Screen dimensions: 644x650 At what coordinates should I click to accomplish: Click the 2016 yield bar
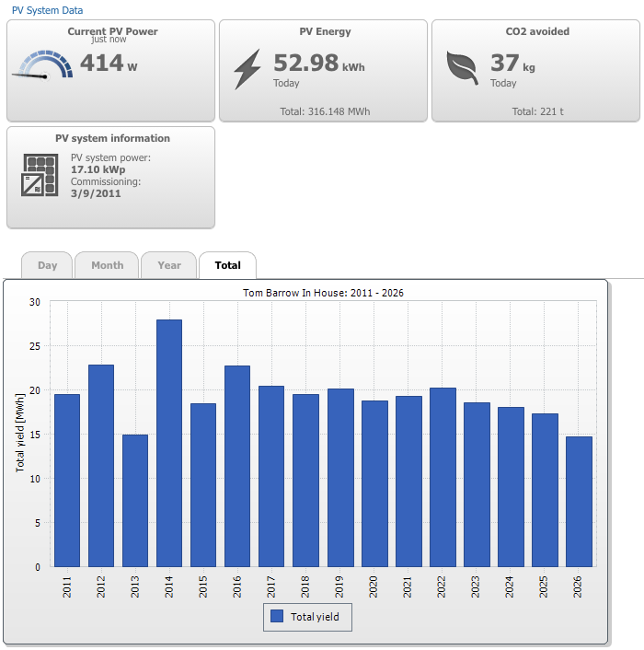(x=237, y=466)
